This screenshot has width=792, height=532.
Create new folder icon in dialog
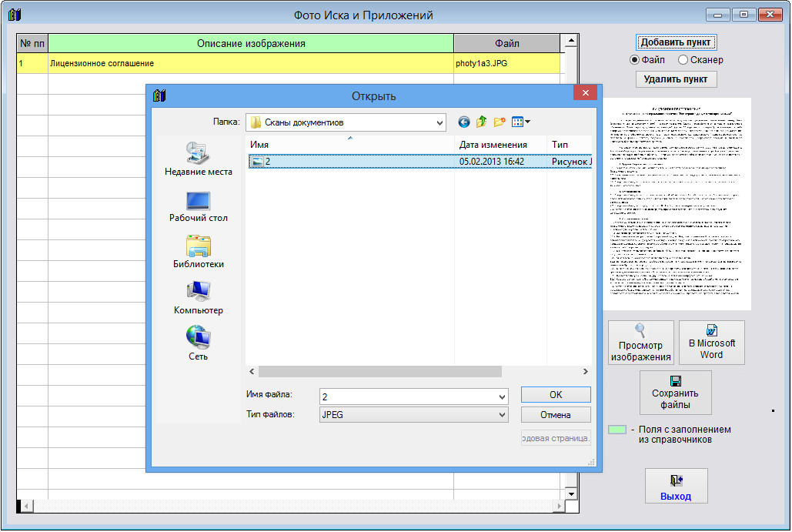pyautogui.click(x=500, y=122)
